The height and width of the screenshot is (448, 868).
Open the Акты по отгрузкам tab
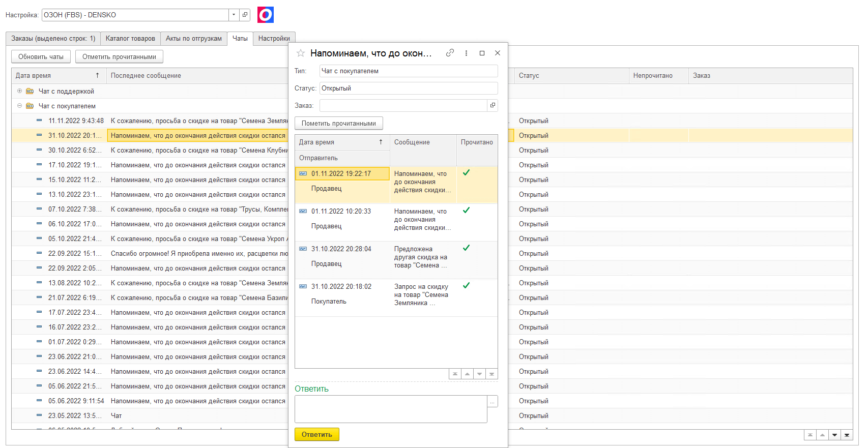194,39
